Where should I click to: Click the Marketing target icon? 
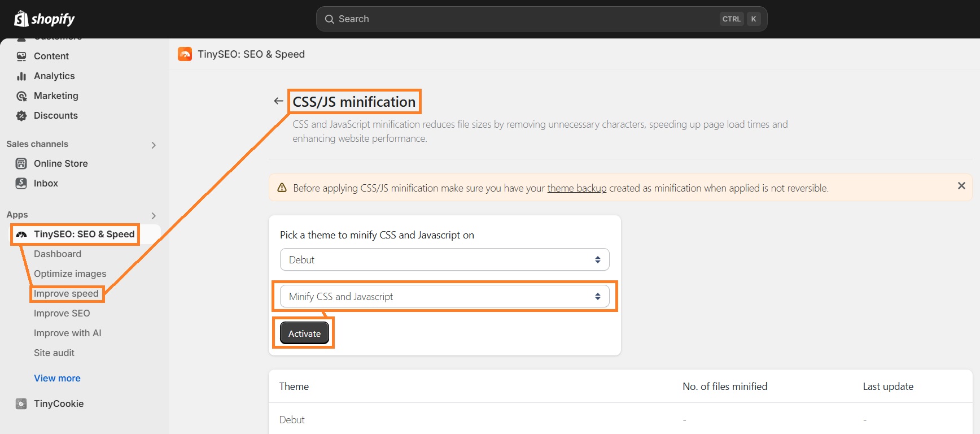click(21, 96)
